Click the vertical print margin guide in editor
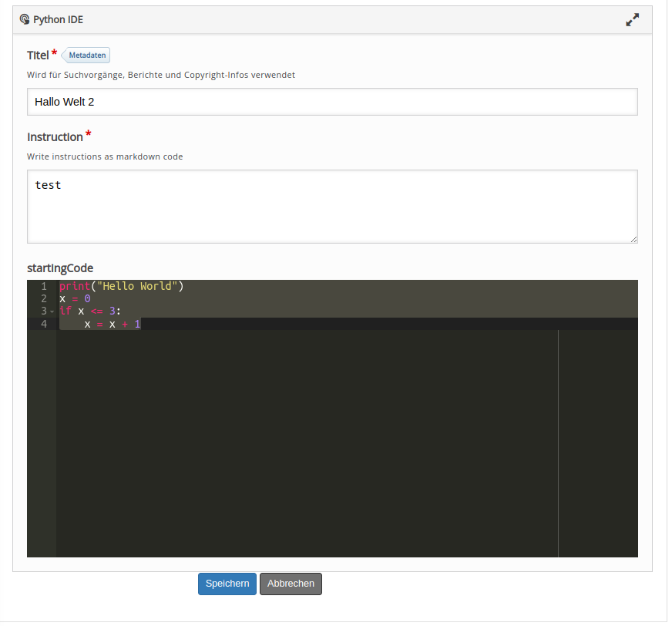Image resolution: width=672 pixels, height=626 pixels. 558,439
